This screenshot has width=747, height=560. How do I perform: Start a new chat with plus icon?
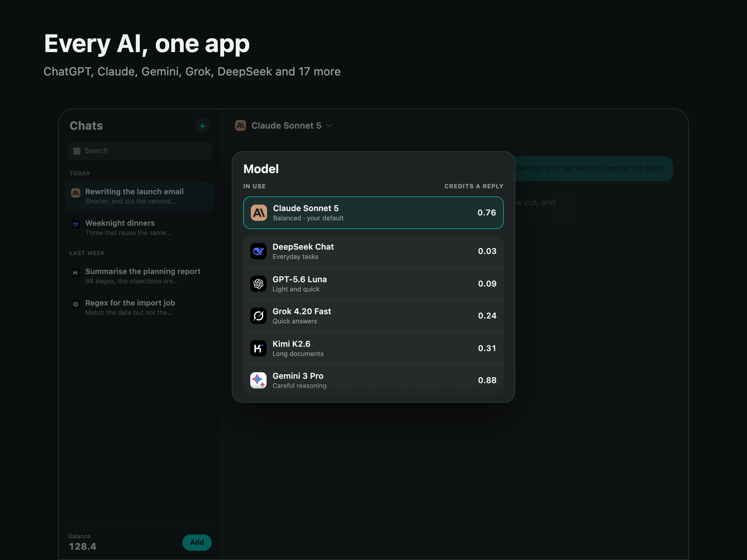pyautogui.click(x=202, y=126)
